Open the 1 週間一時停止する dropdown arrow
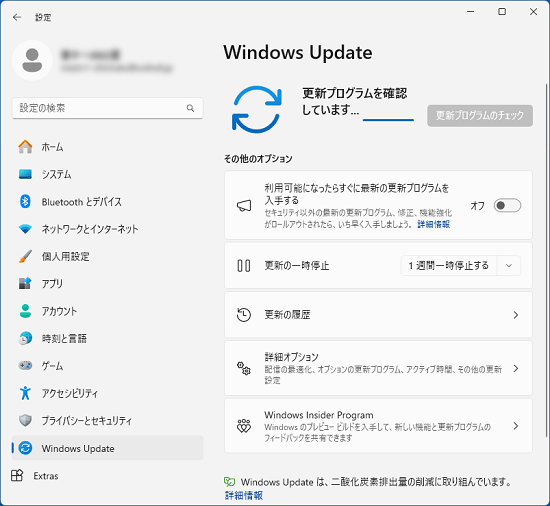This screenshot has height=506, width=550. (509, 265)
